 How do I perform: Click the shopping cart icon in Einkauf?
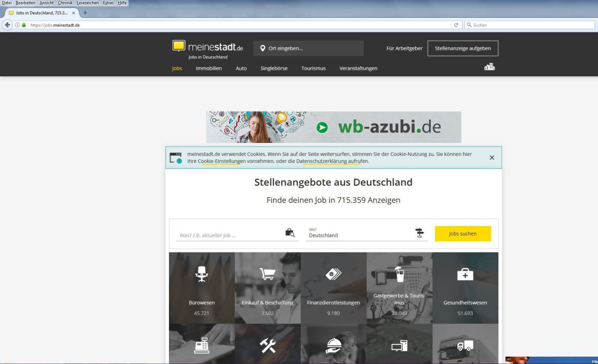click(x=268, y=274)
